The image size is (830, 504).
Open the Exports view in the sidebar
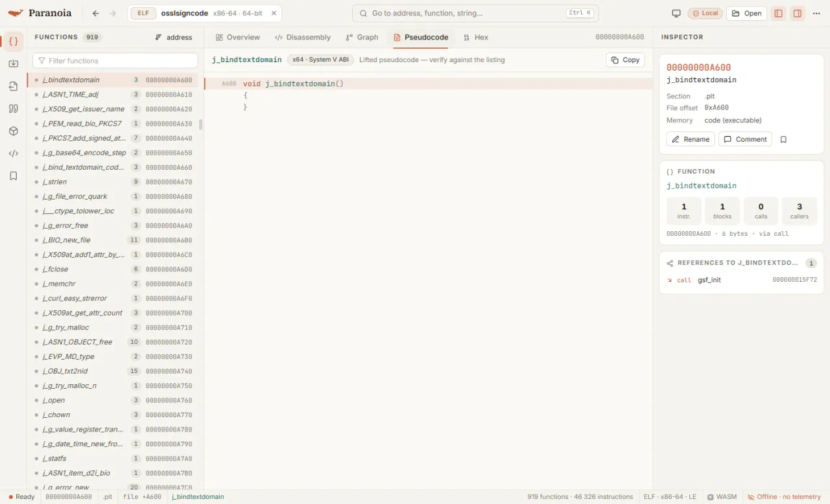coord(13,86)
